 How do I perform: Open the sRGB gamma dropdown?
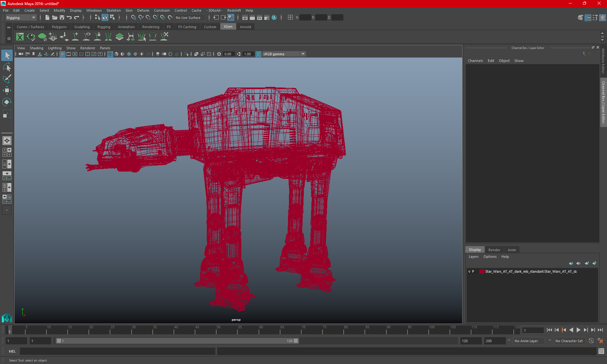[284, 54]
